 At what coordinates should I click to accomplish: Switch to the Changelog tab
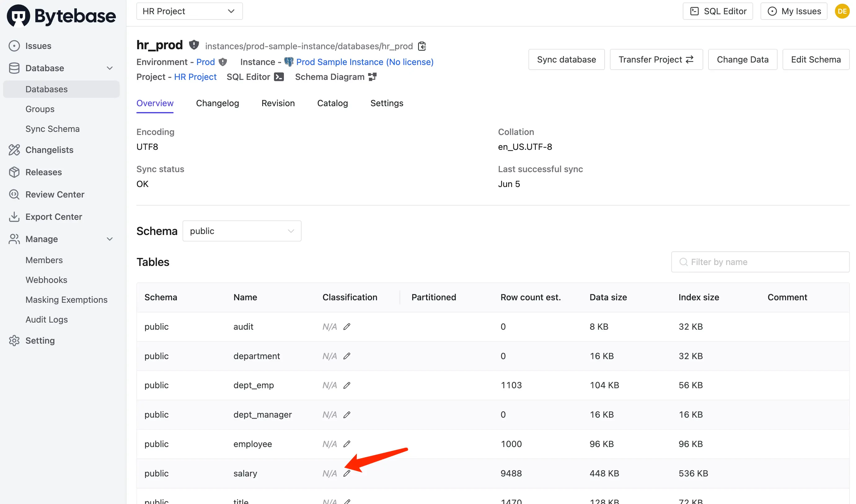pos(218,103)
